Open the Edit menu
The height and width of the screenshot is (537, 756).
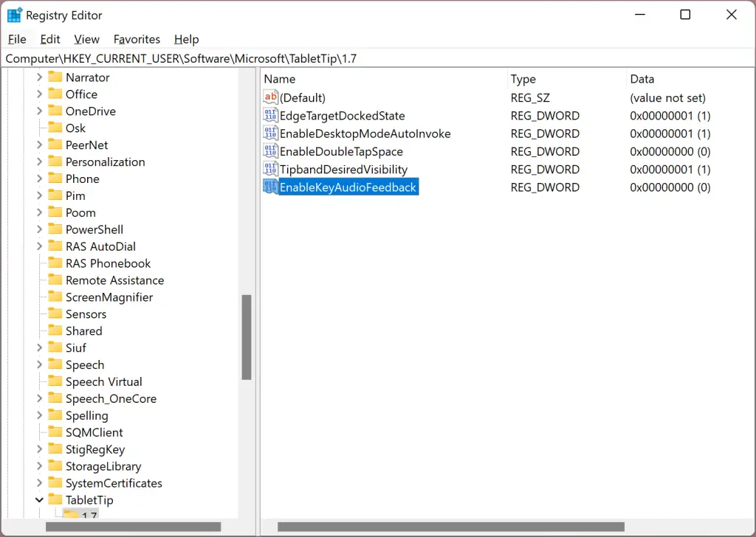49,39
